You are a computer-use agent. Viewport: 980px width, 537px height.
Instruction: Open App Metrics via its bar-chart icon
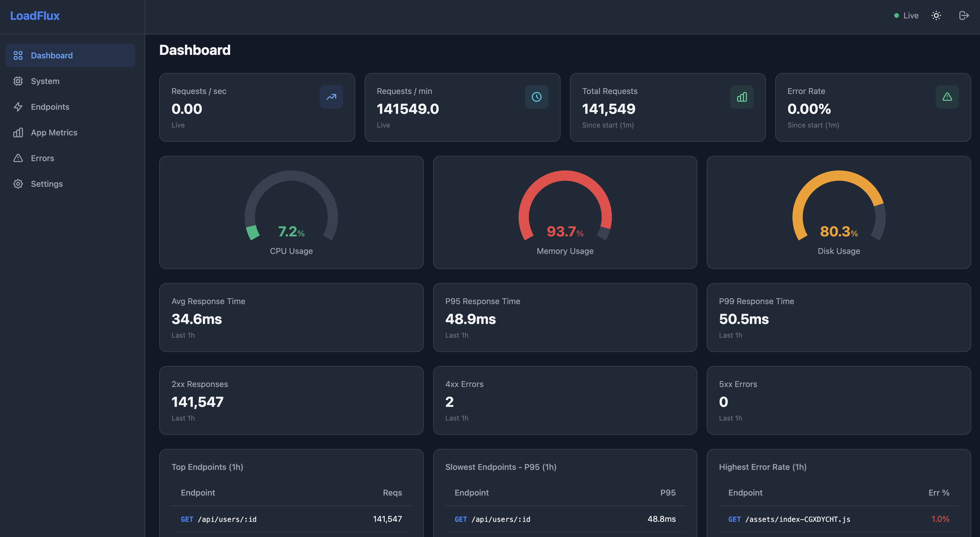pyautogui.click(x=18, y=132)
